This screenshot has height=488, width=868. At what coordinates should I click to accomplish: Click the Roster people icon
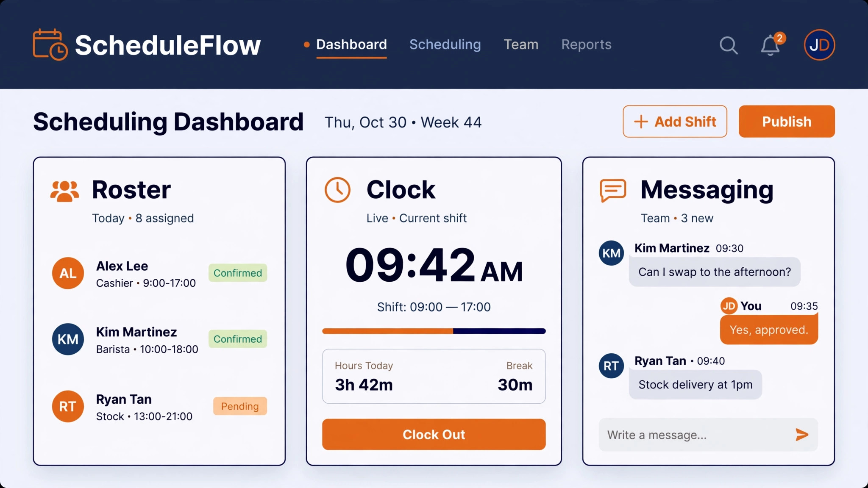[x=64, y=191]
